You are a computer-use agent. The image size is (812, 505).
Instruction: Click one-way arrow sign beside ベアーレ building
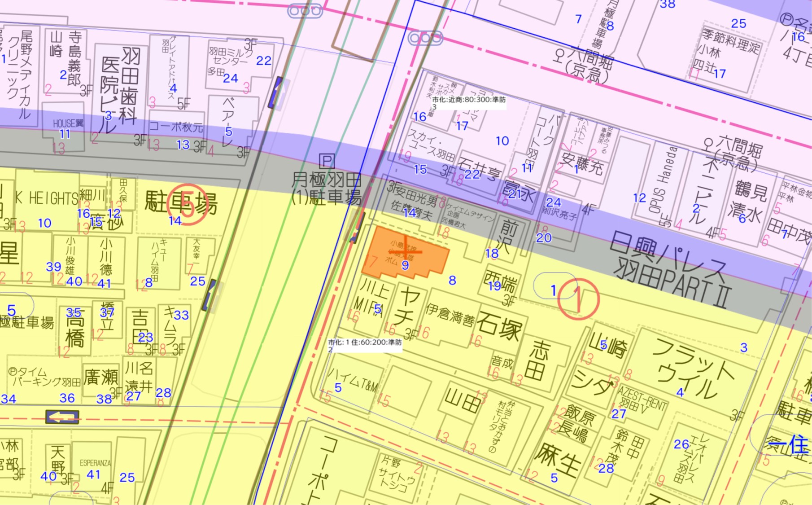coord(276,93)
